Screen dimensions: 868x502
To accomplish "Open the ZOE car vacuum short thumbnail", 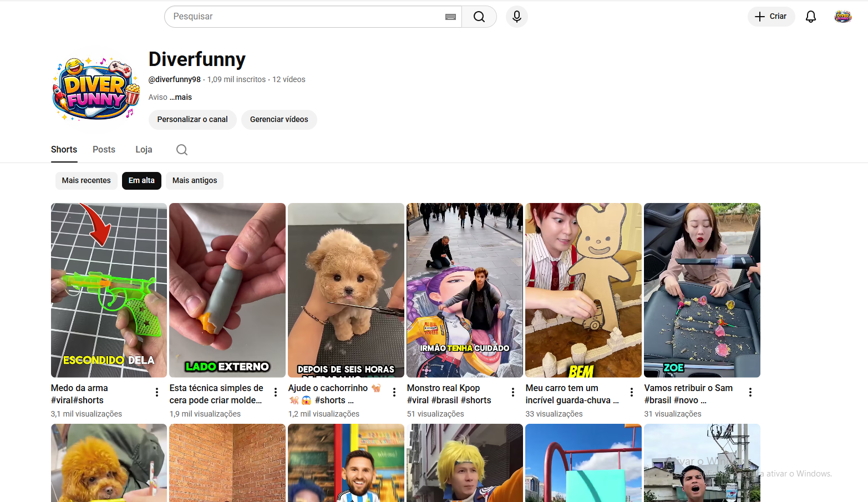I will coord(702,290).
